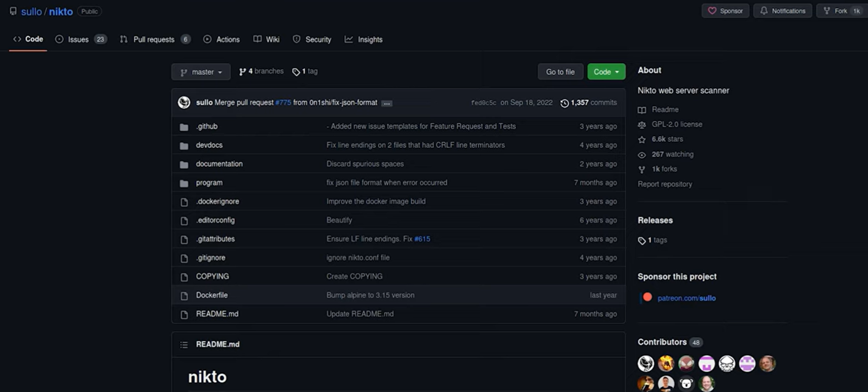Click sullo's avatar in latest commit row
868x392 pixels.
(184, 102)
